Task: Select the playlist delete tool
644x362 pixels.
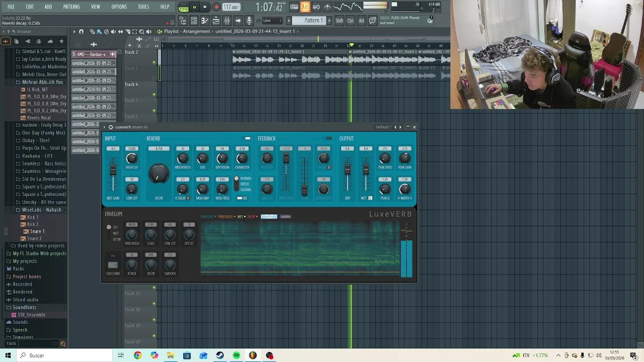Action: [x=106, y=32]
